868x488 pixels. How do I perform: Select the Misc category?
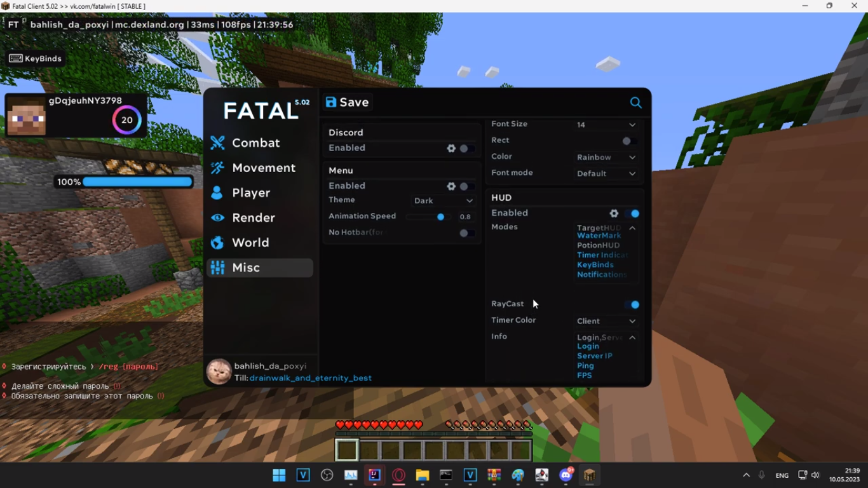[x=260, y=268]
